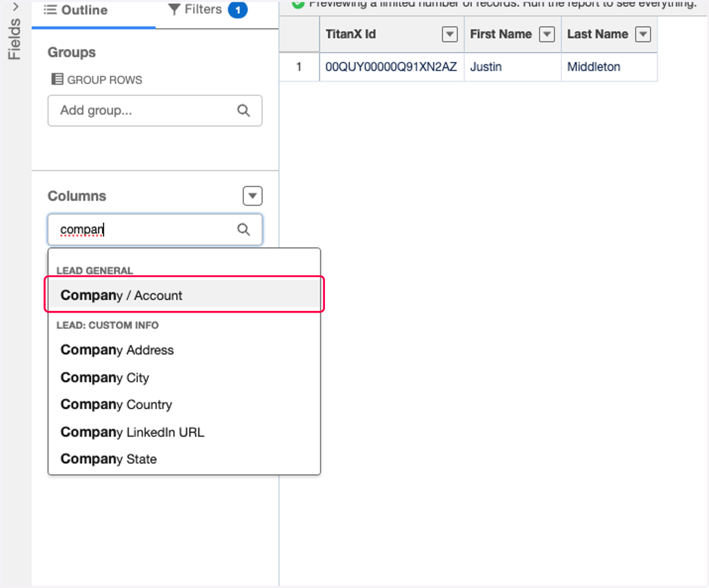Select Company Country option
Viewport: 709px width, 588px height.
click(184, 405)
